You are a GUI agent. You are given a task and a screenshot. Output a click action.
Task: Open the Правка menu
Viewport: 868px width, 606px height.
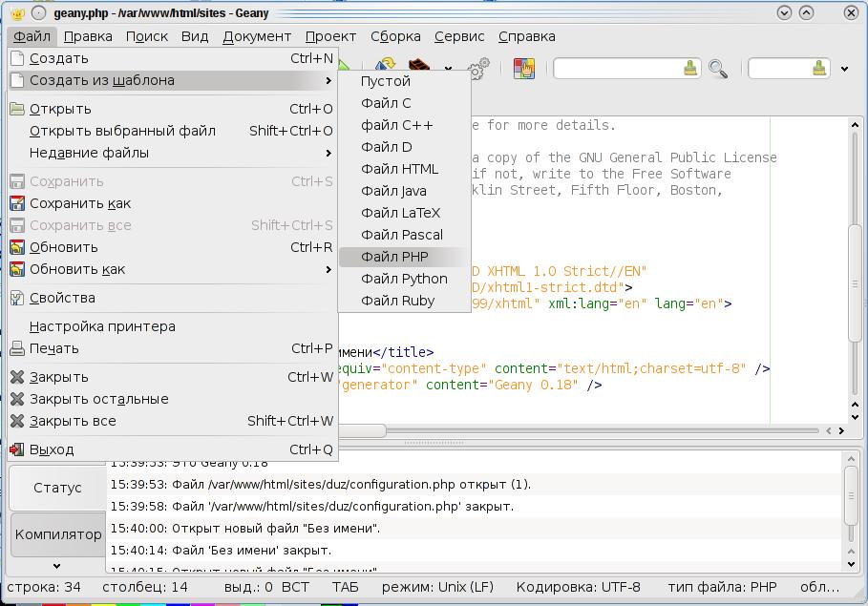tap(88, 36)
